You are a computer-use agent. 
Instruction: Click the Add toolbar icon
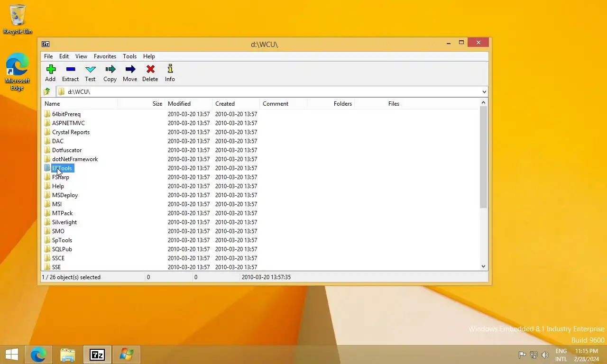point(51,69)
